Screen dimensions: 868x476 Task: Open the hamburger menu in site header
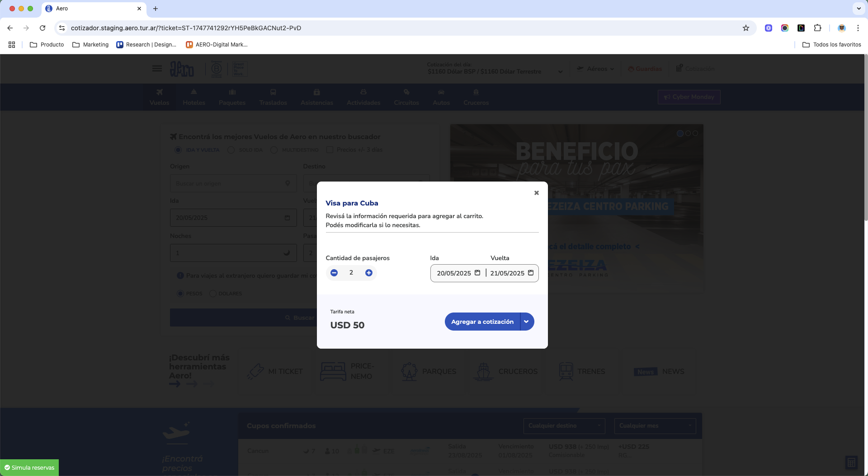pyautogui.click(x=157, y=69)
